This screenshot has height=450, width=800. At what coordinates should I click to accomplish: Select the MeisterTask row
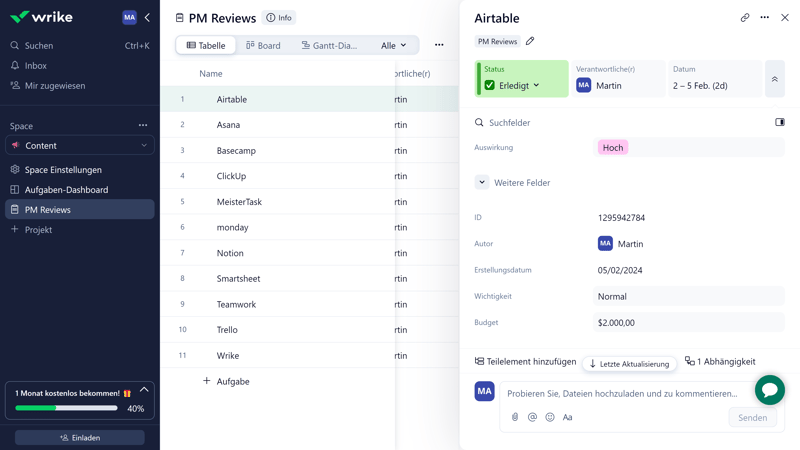tap(310, 202)
